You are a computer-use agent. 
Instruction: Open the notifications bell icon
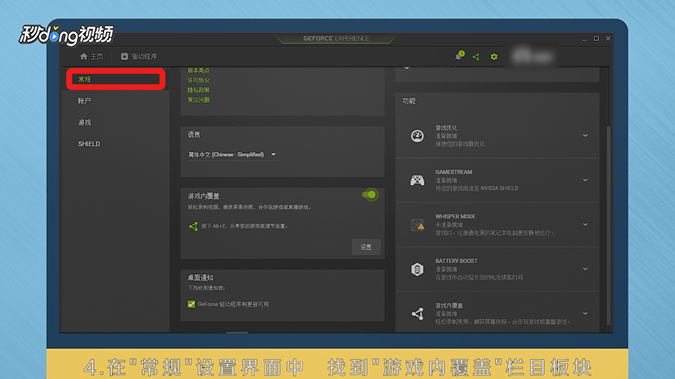459,56
